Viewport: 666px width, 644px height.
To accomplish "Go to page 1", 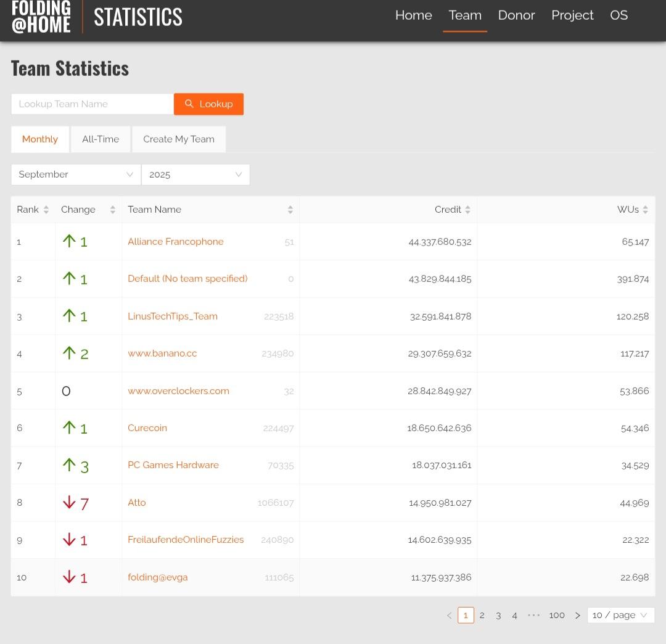I will pos(466,615).
